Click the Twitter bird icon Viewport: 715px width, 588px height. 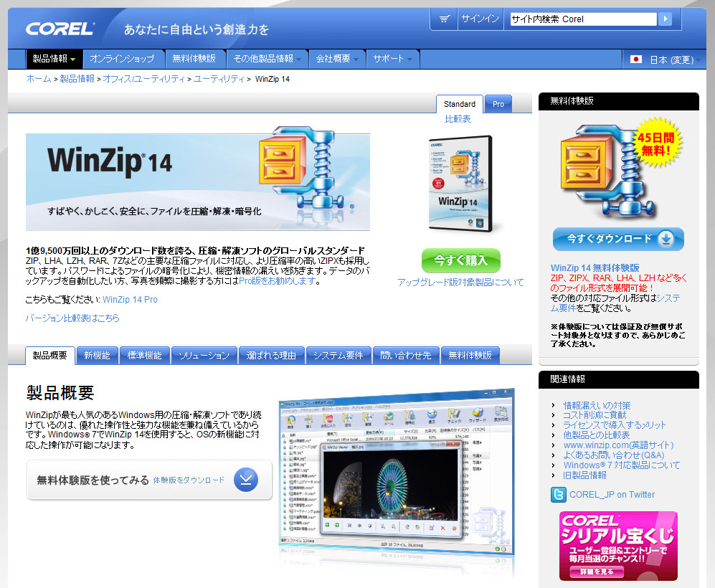pos(559,494)
